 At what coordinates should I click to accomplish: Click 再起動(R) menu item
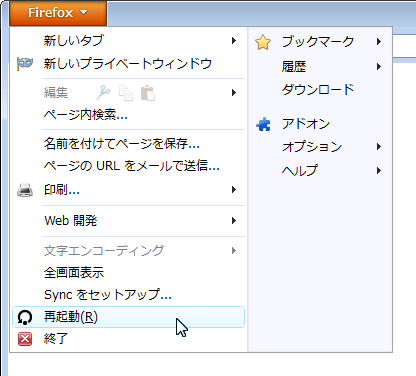pos(128,317)
